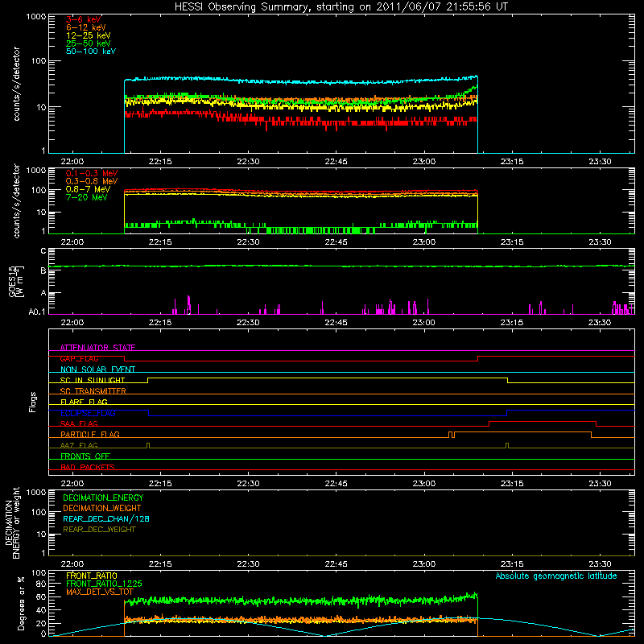Viewport: 644px width, 644px height.
Task: Click the 0.1-0.3 MeV legend entry
Action: point(92,173)
